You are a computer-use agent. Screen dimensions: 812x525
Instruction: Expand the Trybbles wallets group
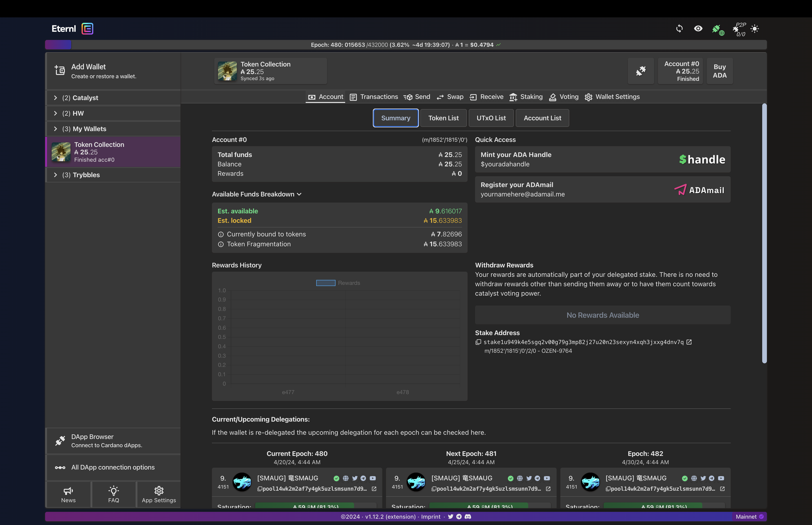tap(55, 175)
